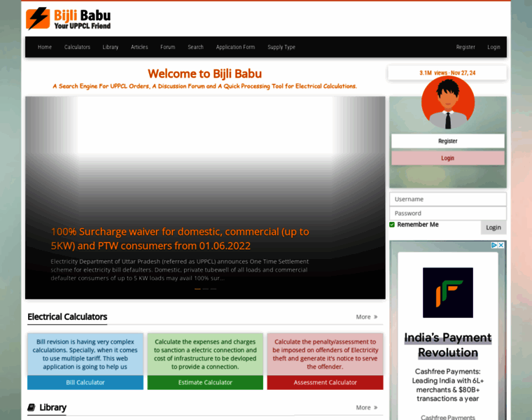
Task: Click the user avatar illustration
Action: coord(448,102)
